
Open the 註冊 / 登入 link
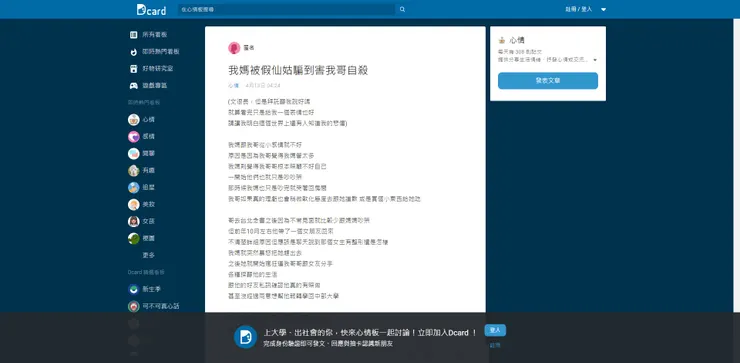coord(579,9)
